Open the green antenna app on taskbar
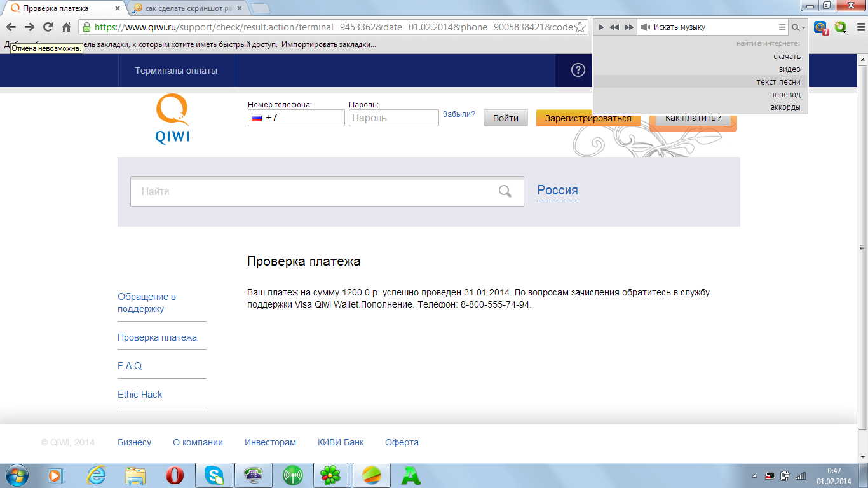Viewport: 868px width, 488px height. point(293,475)
